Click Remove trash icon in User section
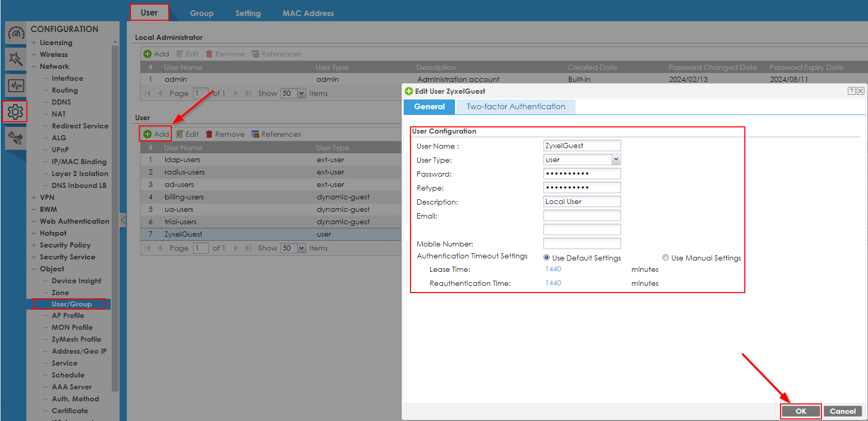 click(209, 134)
